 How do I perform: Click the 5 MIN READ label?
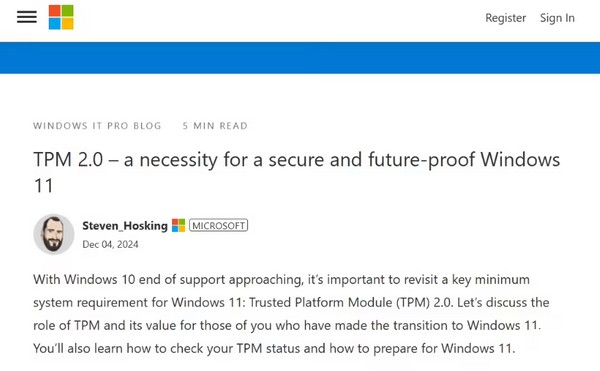(215, 126)
